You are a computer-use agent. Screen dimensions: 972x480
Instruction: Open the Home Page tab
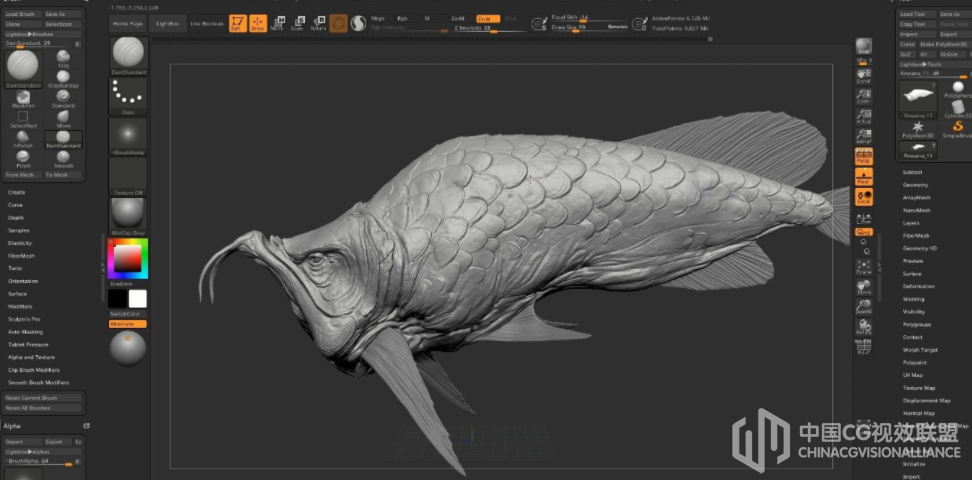click(128, 24)
